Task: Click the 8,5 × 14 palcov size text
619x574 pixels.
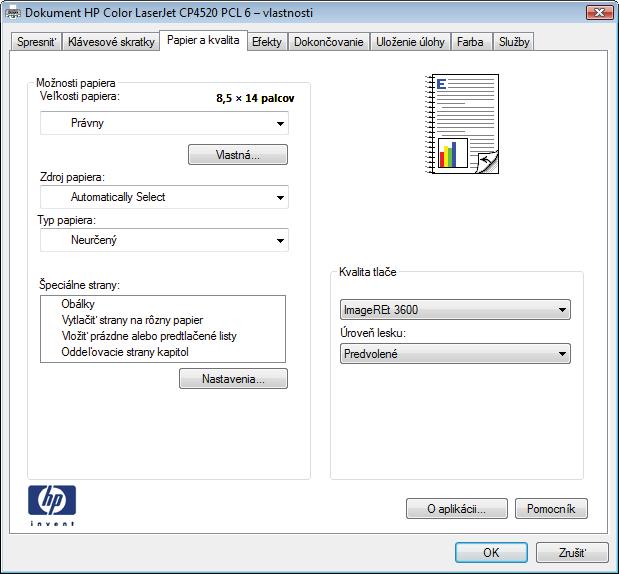Action: coord(255,98)
